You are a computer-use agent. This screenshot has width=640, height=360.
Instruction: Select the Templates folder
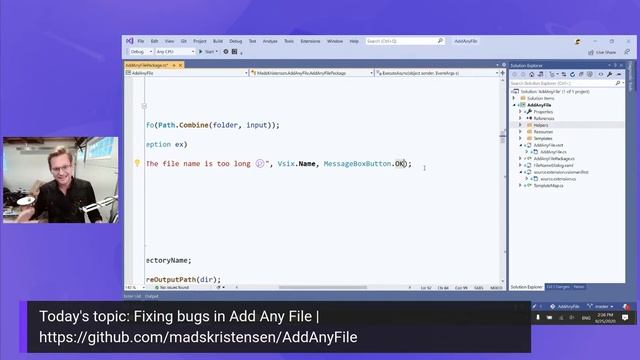click(542, 138)
